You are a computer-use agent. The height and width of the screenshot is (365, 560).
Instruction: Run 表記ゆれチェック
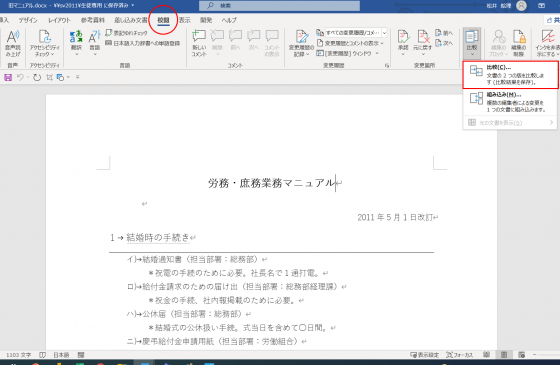pos(126,33)
